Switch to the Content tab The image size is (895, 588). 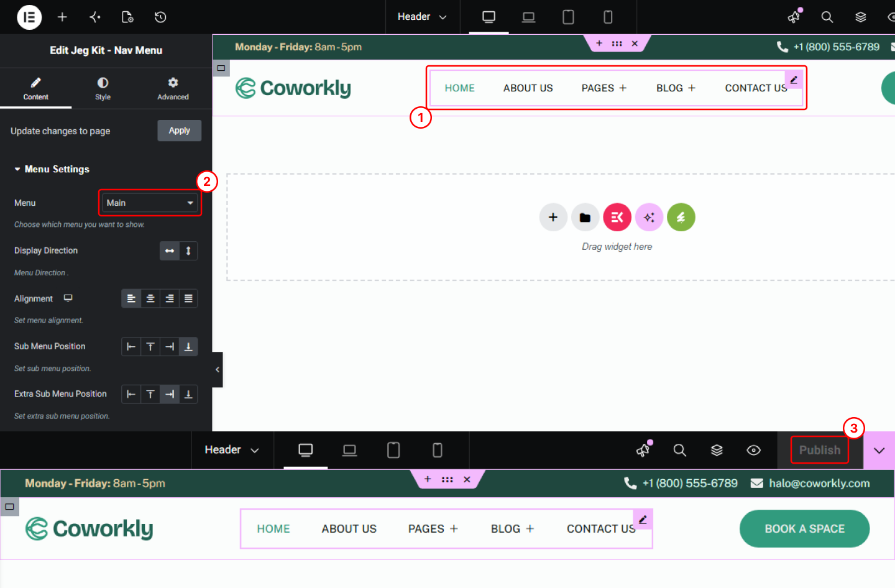36,88
